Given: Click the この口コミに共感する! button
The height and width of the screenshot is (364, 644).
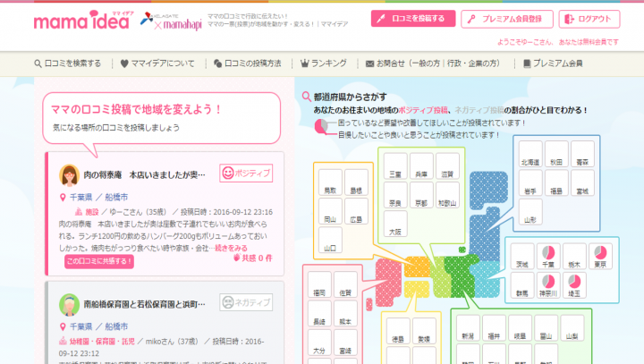Looking at the screenshot, I should (x=99, y=261).
